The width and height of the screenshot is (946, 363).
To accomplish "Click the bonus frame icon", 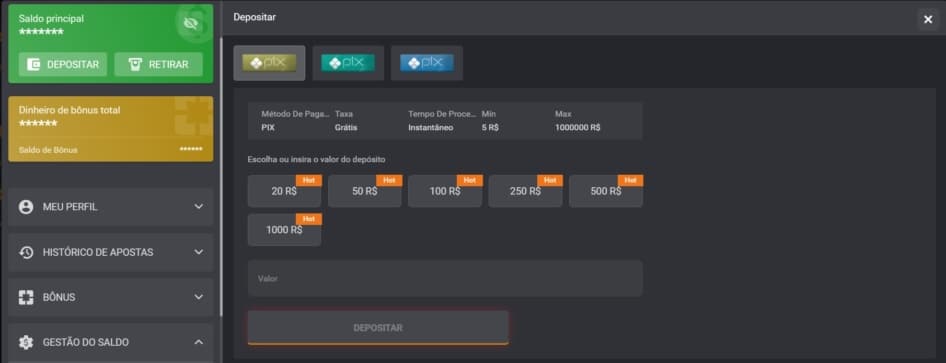I will click(x=26, y=297).
